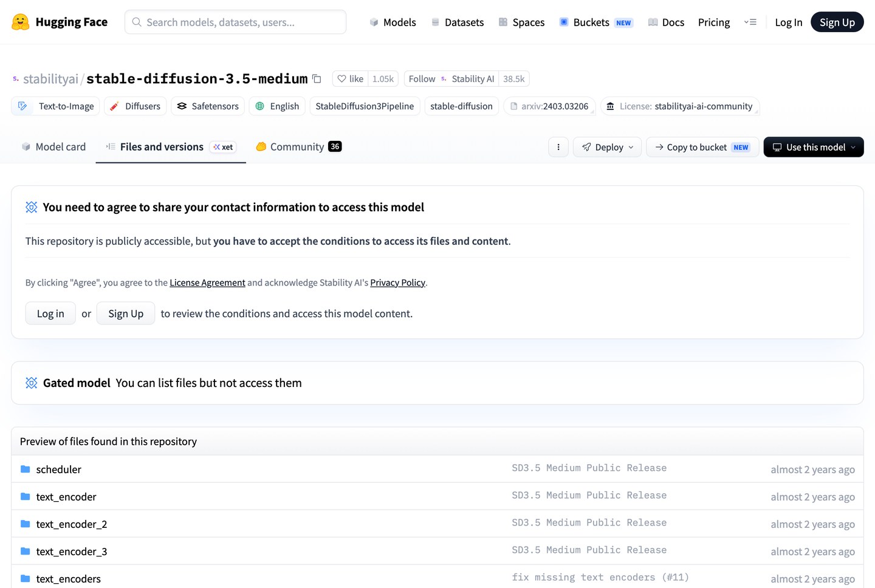Follow Stability AI
Viewport: 875px width, 588px height.
coord(451,79)
